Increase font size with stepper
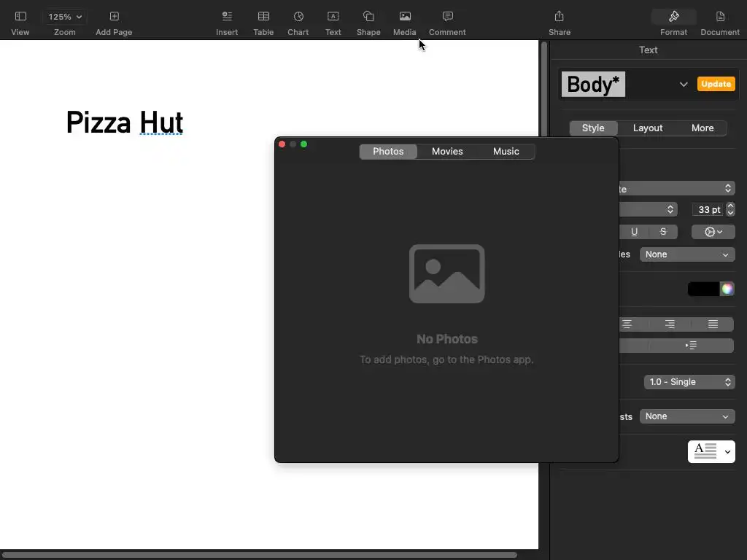 730,206
